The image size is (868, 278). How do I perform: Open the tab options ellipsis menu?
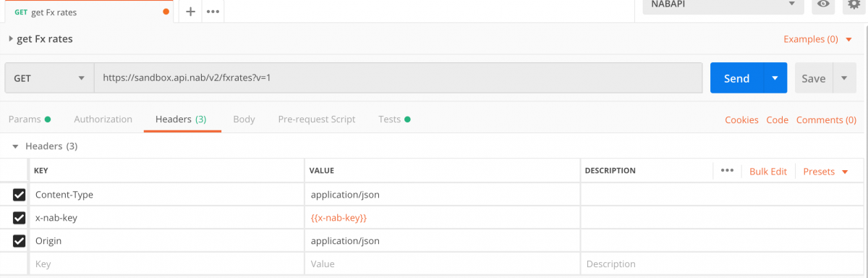click(x=213, y=12)
